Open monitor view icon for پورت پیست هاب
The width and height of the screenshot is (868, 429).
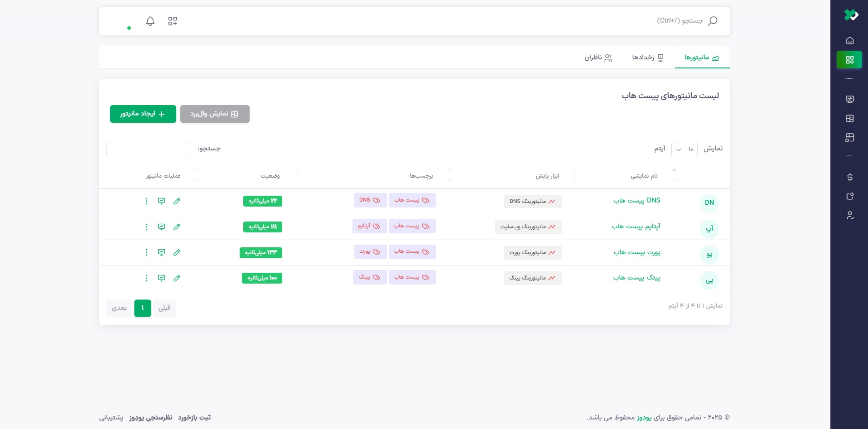[x=161, y=252]
